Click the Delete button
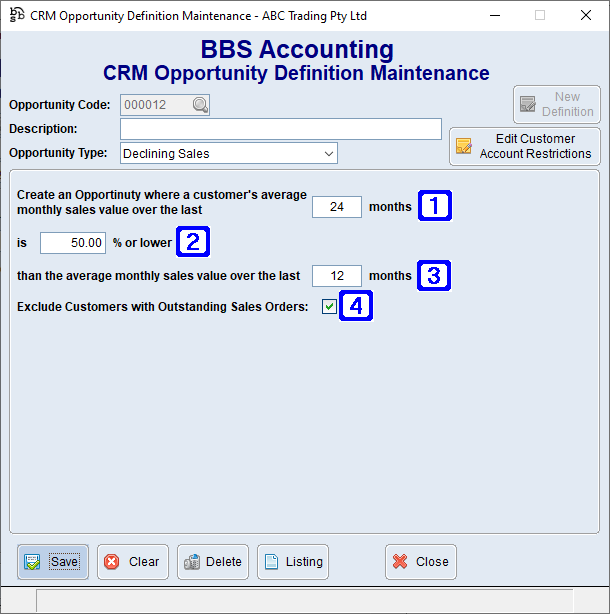610x614 pixels. pyautogui.click(x=213, y=562)
